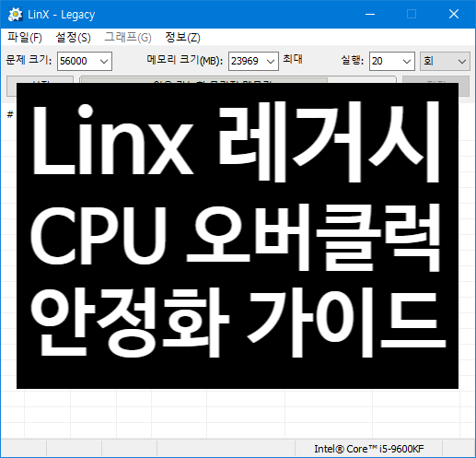Close the LinX Legacy window

[x=454, y=14]
